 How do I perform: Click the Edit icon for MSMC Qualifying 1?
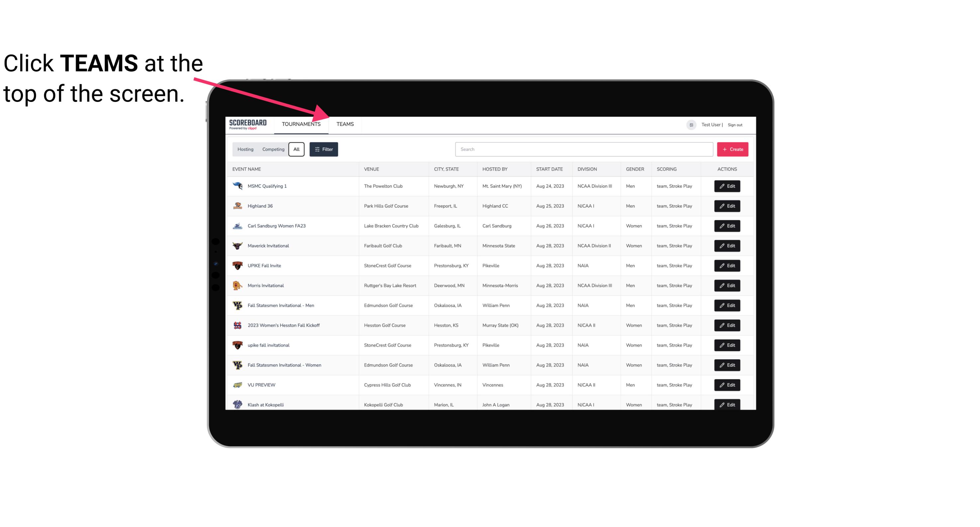point(728,186)
